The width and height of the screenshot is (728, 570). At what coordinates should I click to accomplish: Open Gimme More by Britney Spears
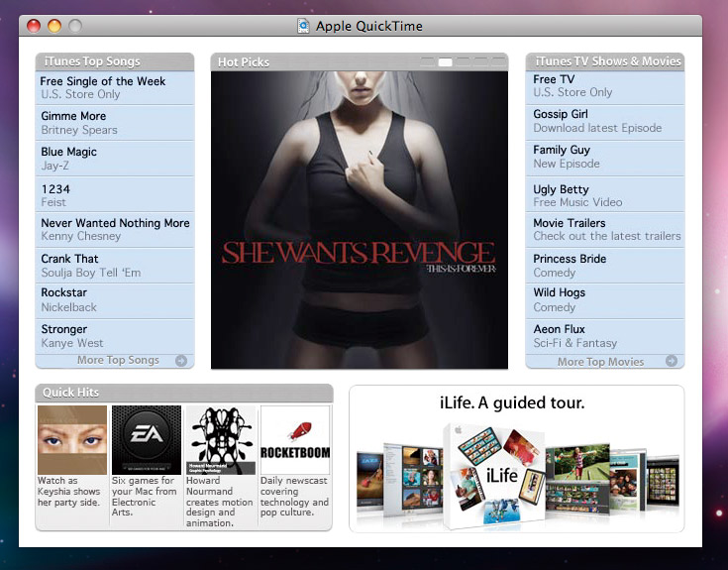(115, 123)
